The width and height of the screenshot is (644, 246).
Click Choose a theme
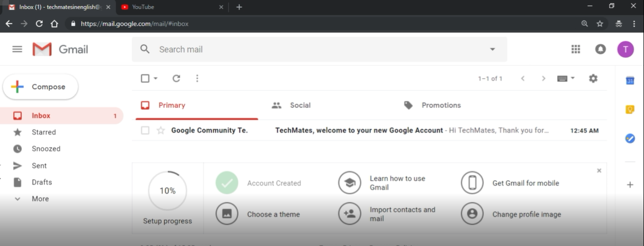coord(273,214)
